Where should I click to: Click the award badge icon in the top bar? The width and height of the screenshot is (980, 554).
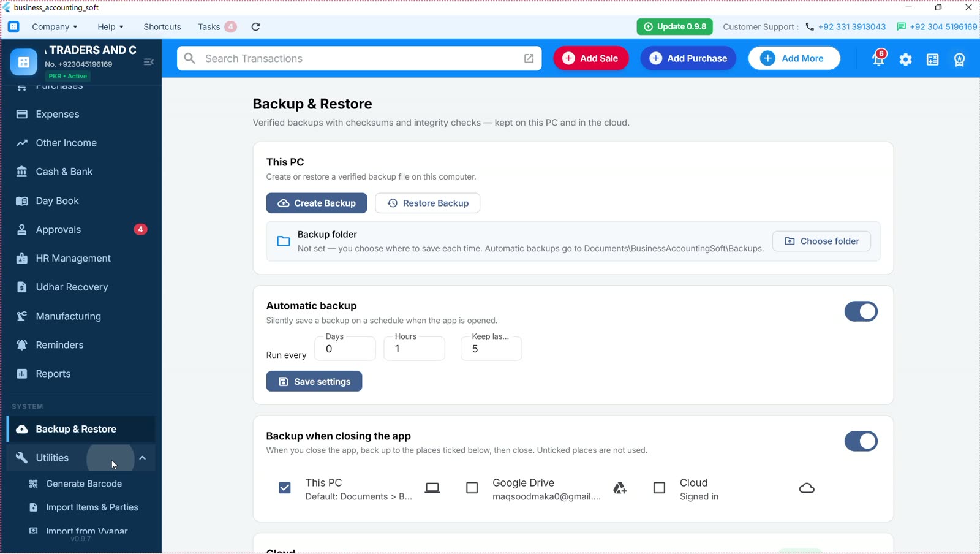960,59
